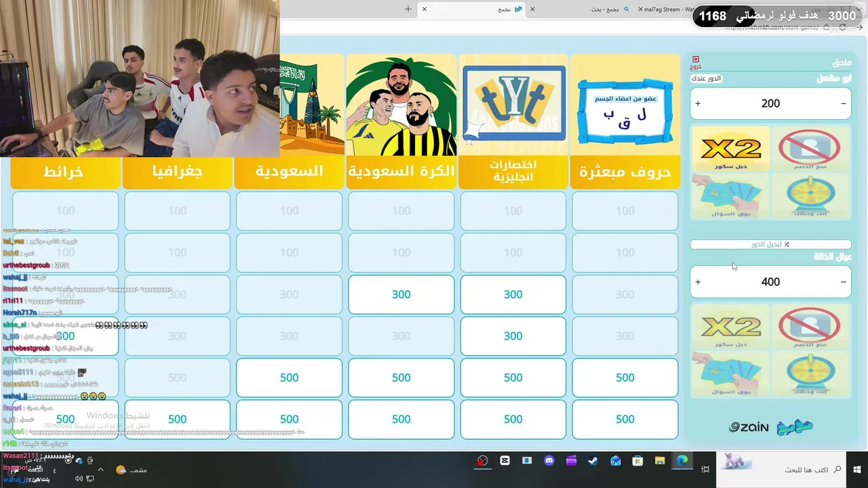
Task: Click the volume speaker tray icon
Action: [79, 479]
